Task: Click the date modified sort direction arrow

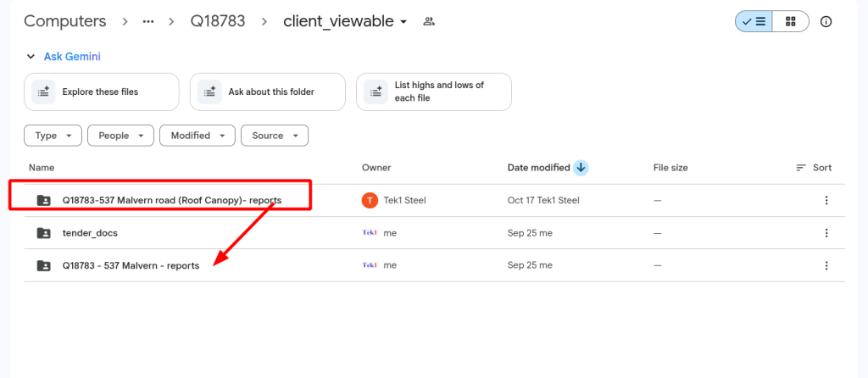Action: tap(581, 168)
